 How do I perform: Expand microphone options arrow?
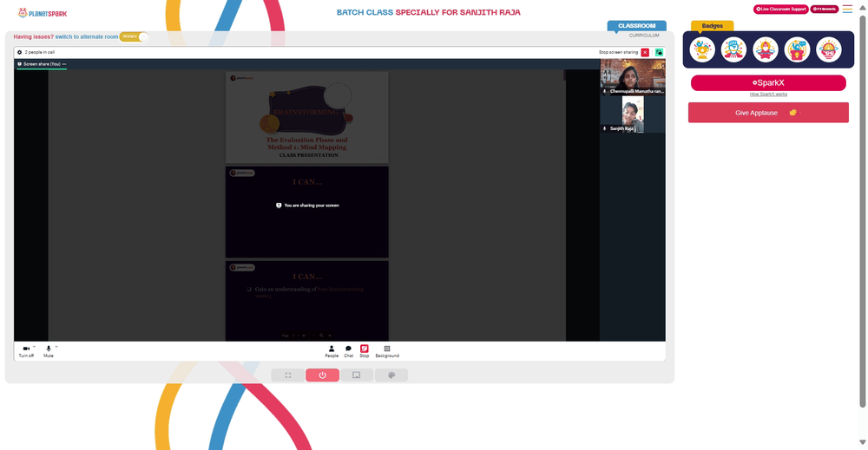click(x=56, y=347)
